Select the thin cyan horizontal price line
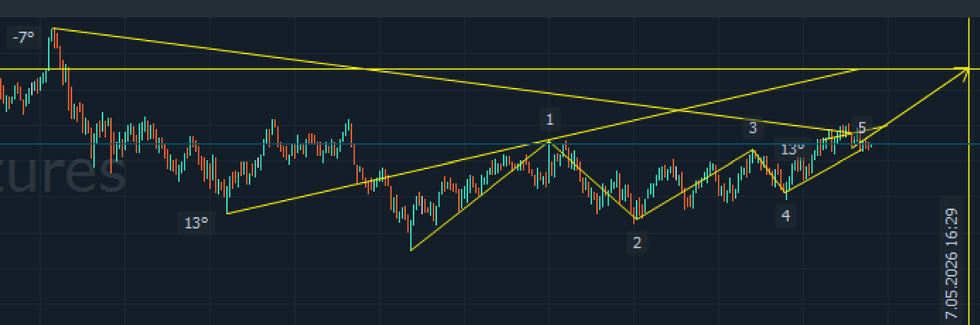 pyautogui.click(x=490, y=144)
